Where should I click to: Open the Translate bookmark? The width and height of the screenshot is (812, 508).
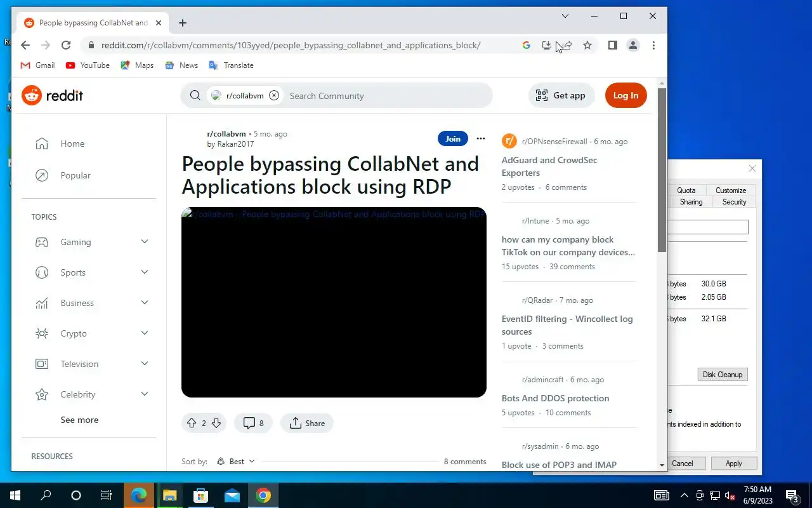pyautogui.click(x=231, y=65)
